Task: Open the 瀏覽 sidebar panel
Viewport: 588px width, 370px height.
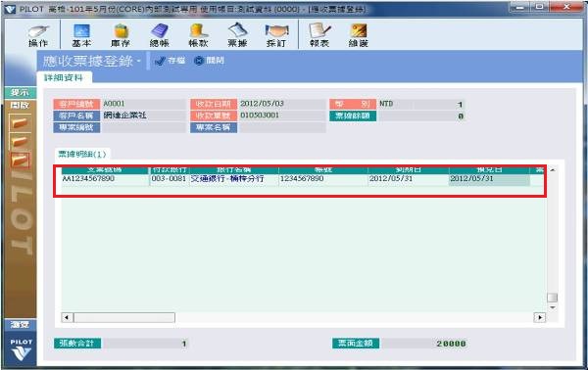Action: (x=21, y=325)
